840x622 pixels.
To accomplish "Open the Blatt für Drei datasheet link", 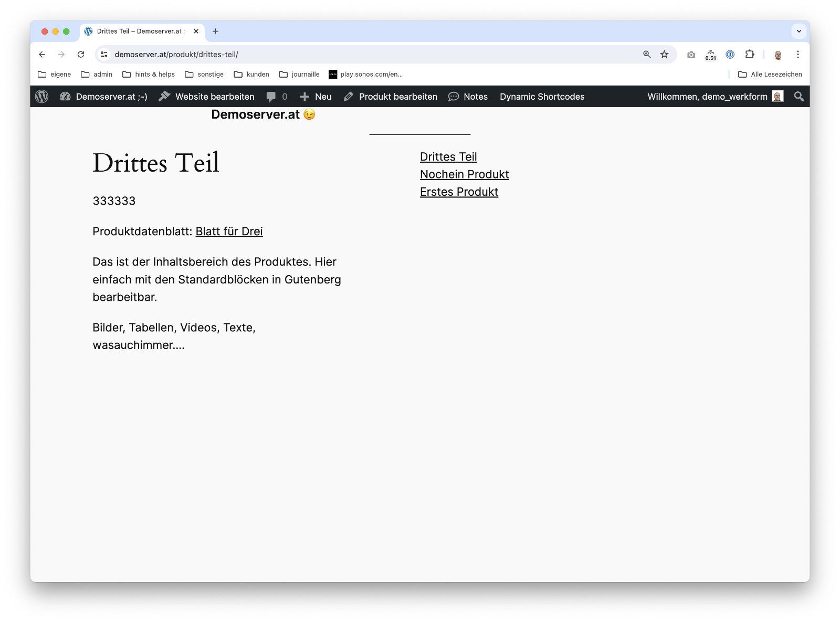I will coord(229,231).
